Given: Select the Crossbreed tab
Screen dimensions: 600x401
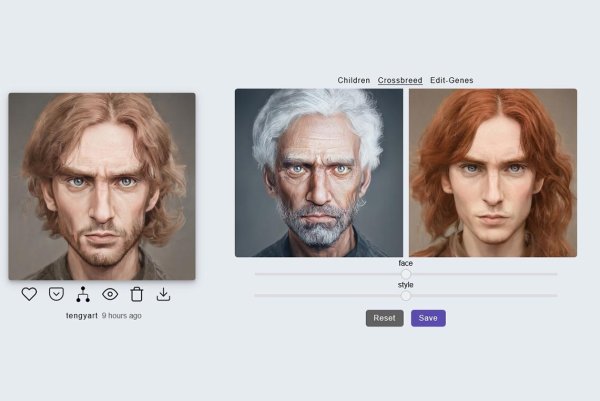Looking at the screenshot, I should (400, 80).
